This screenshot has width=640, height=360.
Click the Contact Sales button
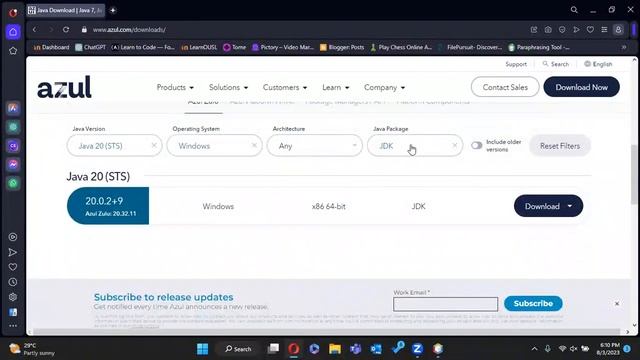[505, 87]
